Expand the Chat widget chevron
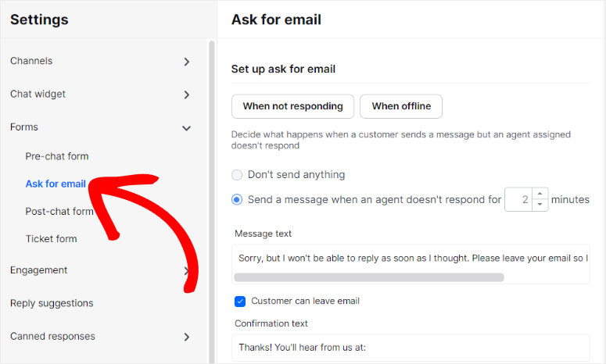The image size is (606, 364). click(x=187, y=95)
